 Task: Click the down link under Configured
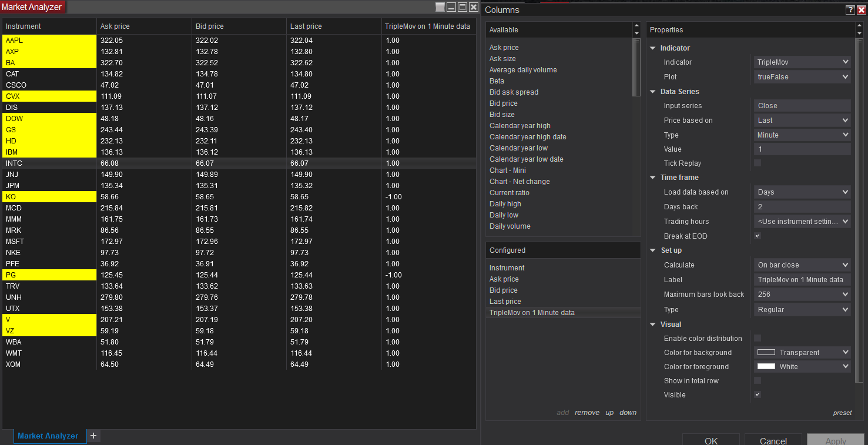coord(628,413)
